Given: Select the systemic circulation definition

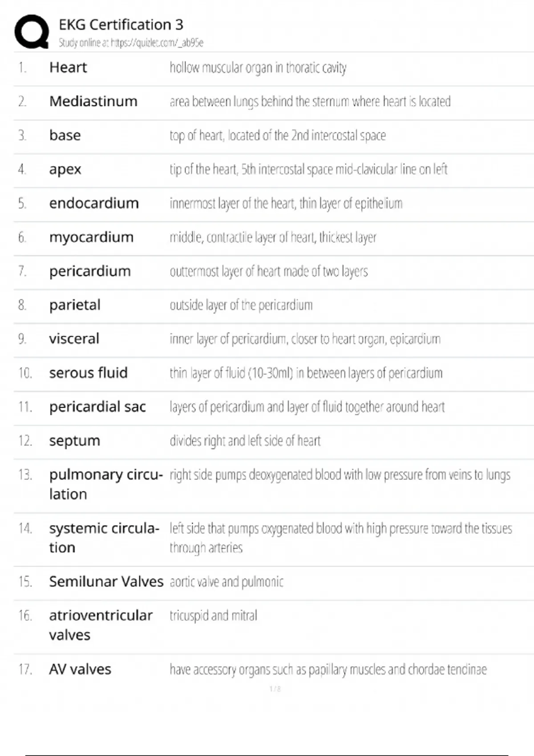Looking at the screenshot, I should (340, 538).
